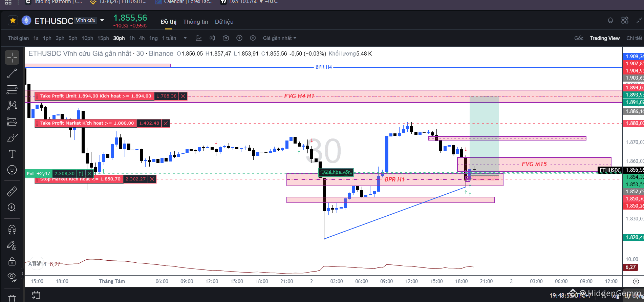
Task: Select the 1s timeframe
Action: pos(36,38)
